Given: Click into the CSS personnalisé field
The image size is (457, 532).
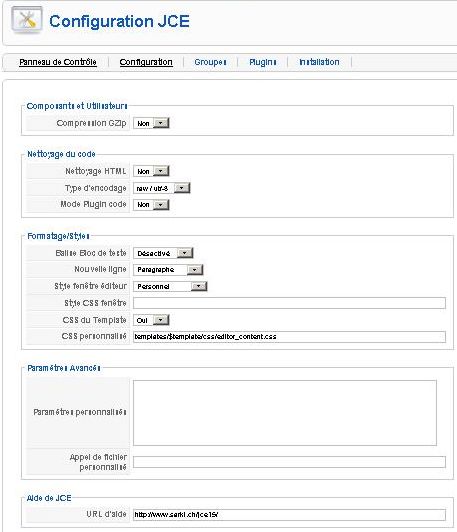Looking at the screenshot, I should 289,337.
